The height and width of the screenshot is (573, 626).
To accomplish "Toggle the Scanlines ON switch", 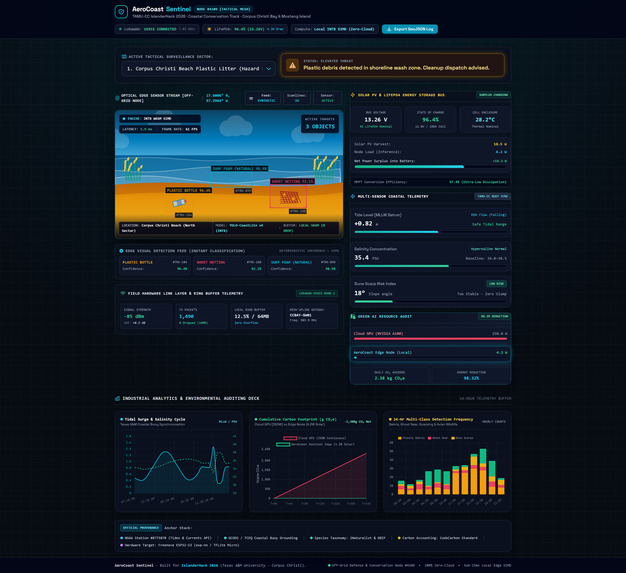I will click(x=296, y=98).
